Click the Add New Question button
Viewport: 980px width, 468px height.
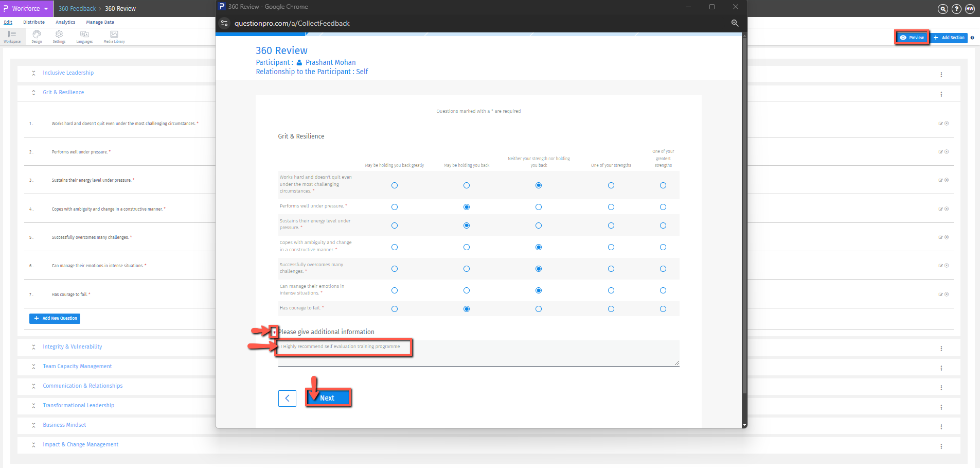[55, 319]
